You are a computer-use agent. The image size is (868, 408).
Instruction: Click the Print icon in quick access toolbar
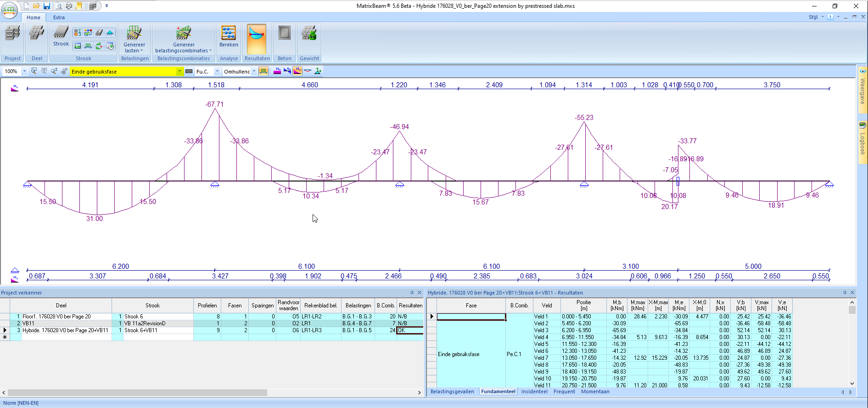coord(69,6)
